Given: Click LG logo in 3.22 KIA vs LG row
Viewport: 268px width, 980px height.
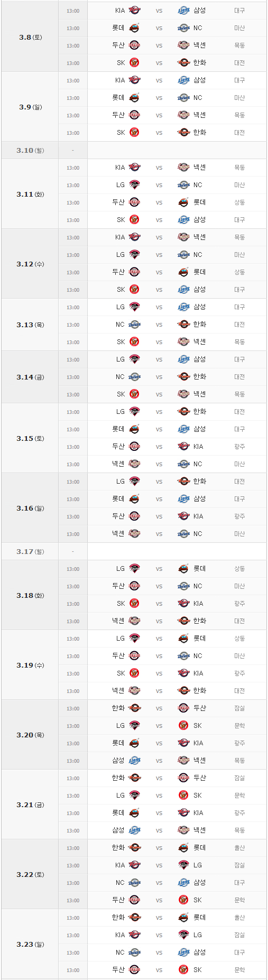Looking at the screenshot, I should tap(183, 865).
